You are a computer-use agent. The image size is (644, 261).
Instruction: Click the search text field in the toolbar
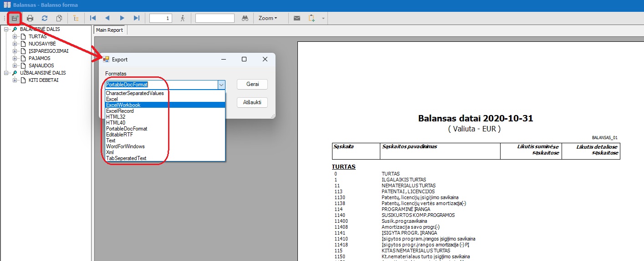pos(215,18)
